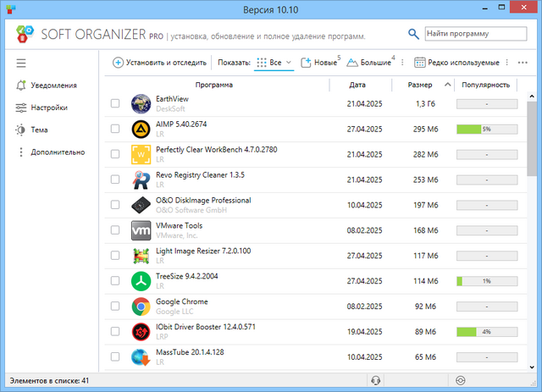Open the three-dot overflow after Редко используемые
Viewport: 542px width, 392px height.
(x=507, y=63)
